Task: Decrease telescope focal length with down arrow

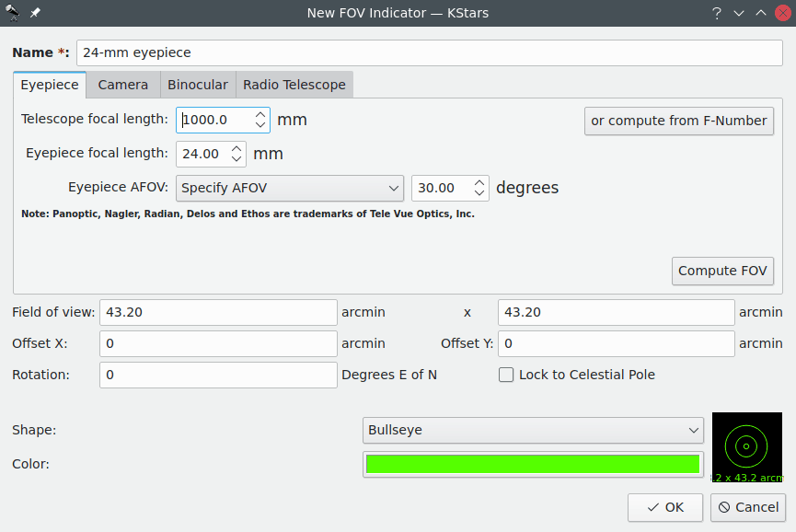Action: [x=260, y=125]
